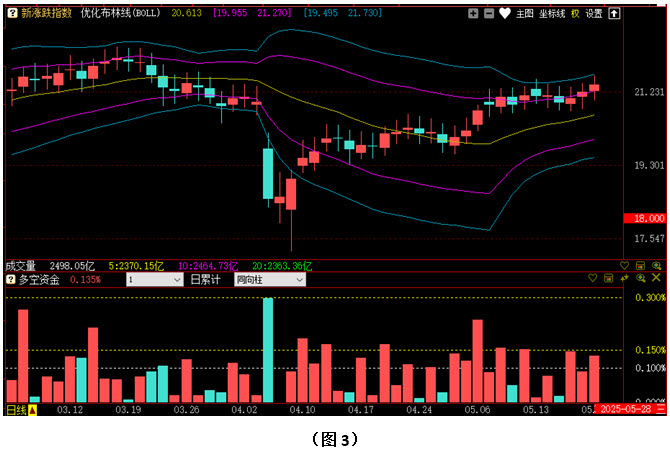Click the heart icon in 成交量 row
The image size is (670, 458).
[624, 266]
